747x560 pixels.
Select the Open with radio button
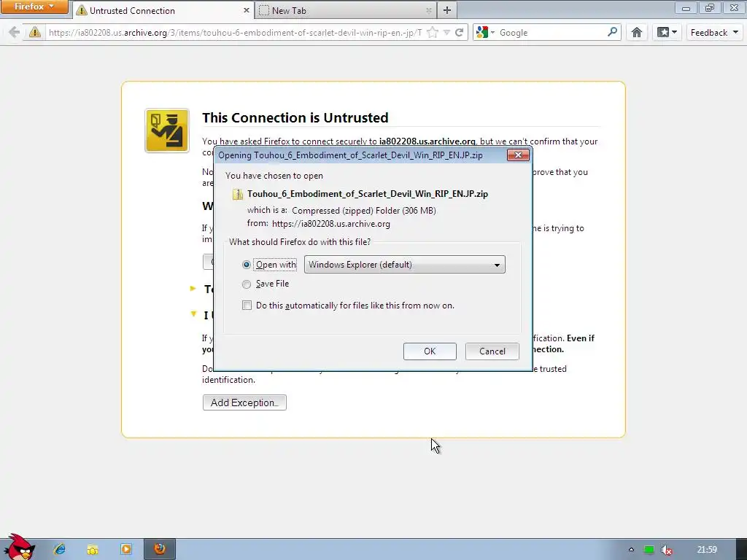pos(247,265)
